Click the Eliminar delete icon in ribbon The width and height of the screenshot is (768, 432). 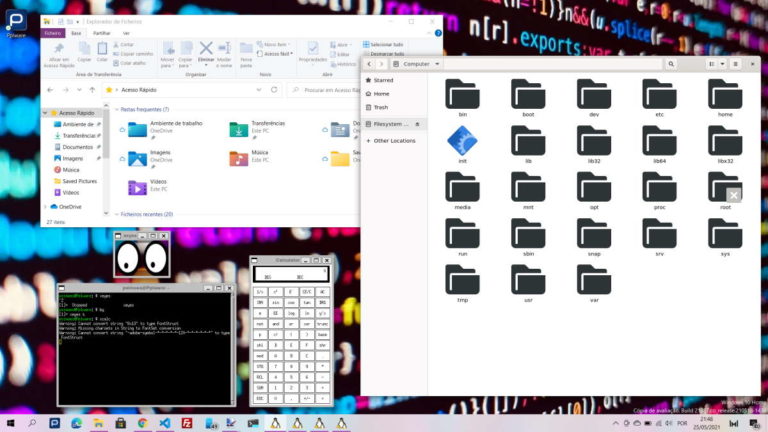click(x=206, y=49)
